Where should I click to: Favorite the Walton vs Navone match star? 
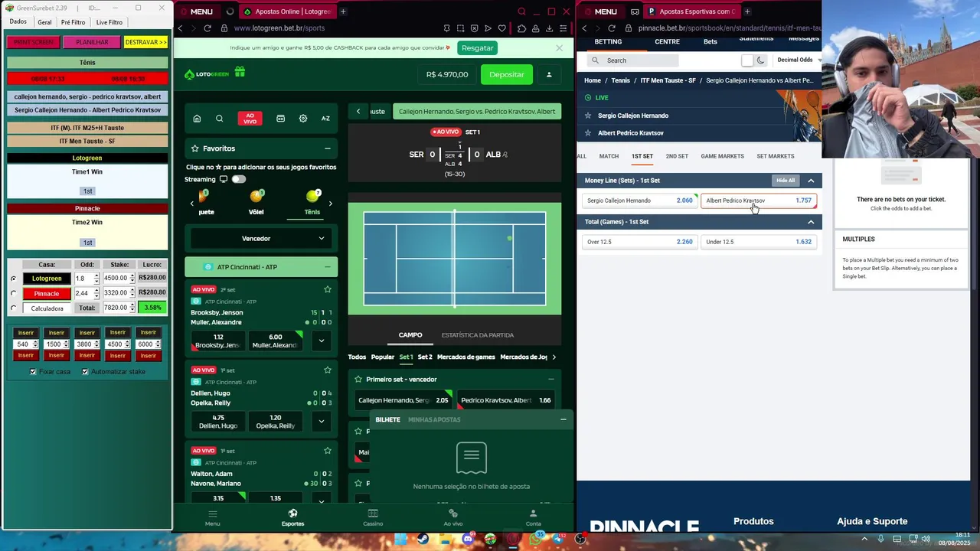pyautogui.click(x=328, y=451)
